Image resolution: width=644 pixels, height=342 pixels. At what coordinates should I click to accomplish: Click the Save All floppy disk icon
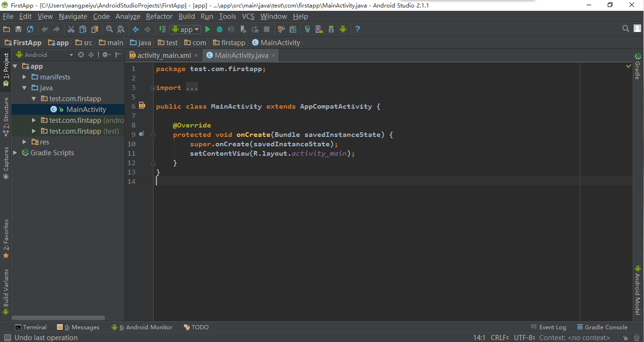(18, 29)
